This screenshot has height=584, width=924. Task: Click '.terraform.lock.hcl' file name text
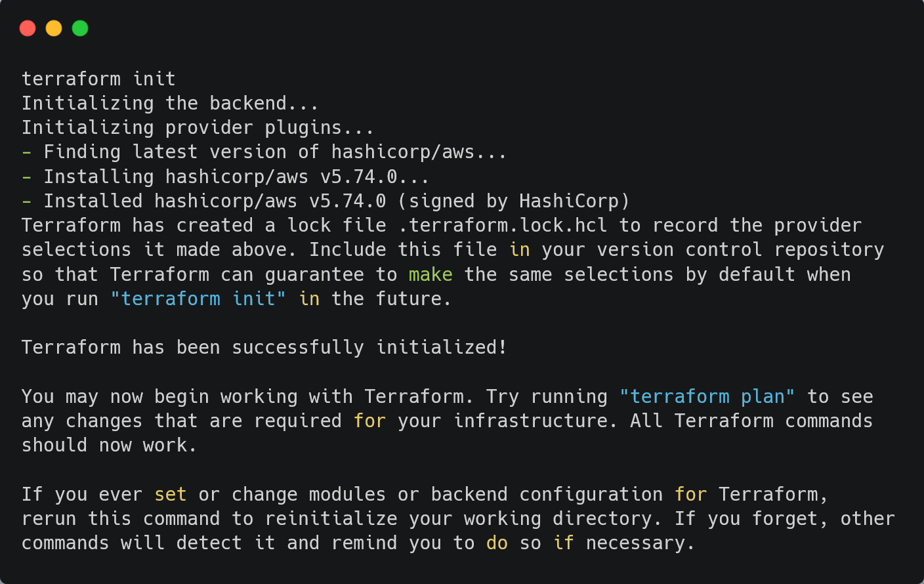click(503, 225)
